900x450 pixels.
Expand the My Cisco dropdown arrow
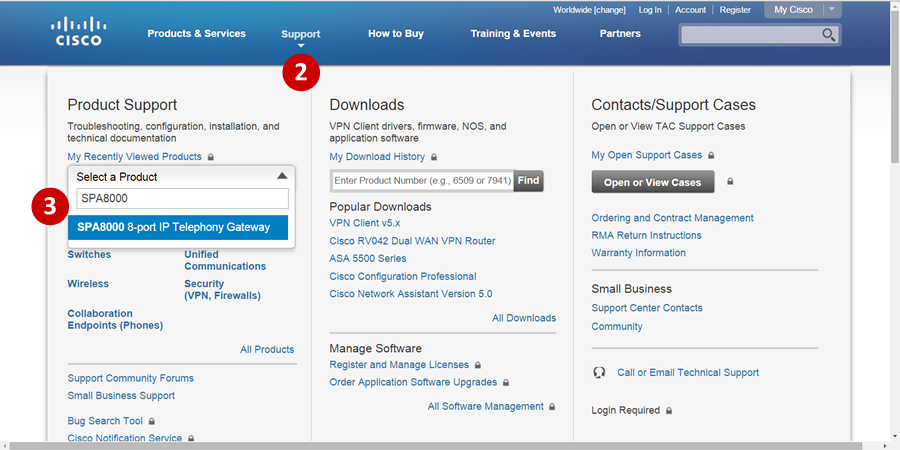pos(832,10)
